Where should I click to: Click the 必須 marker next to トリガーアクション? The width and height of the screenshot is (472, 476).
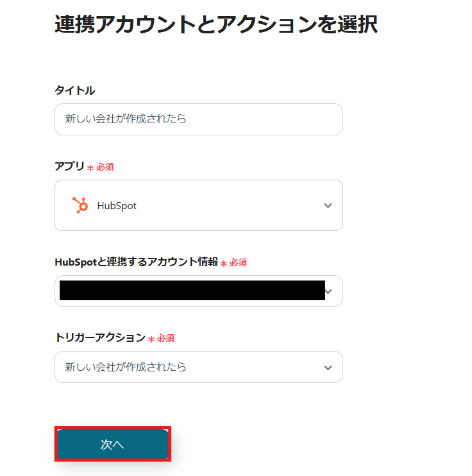coord(166,338)
